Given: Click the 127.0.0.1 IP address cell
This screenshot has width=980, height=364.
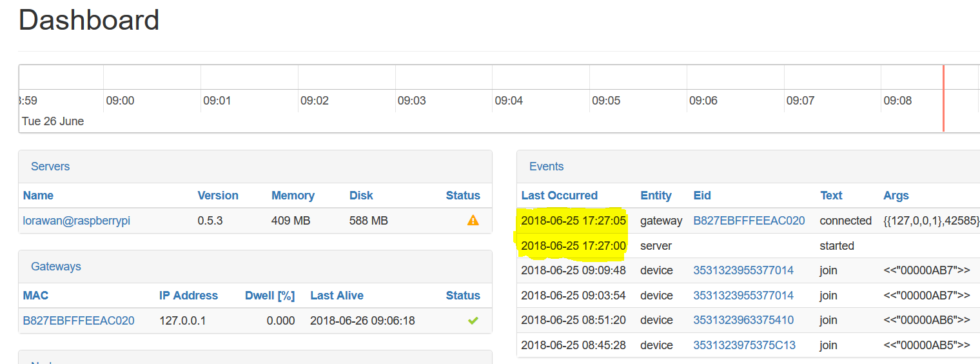Looking at the screenshot, I should point(182,320).
